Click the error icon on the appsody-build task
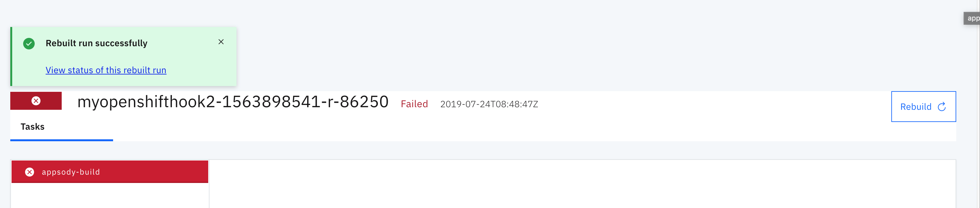This screenshot has height=208, width=980. coord(29,172)
